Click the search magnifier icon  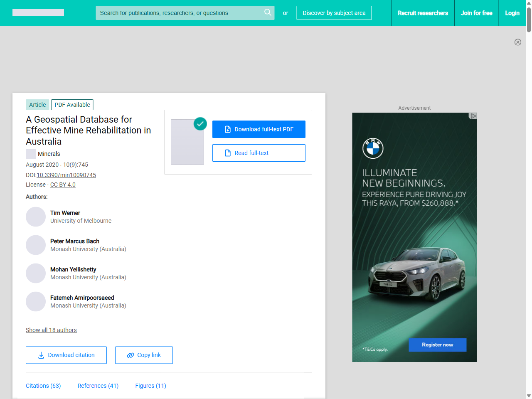(268, 12)
